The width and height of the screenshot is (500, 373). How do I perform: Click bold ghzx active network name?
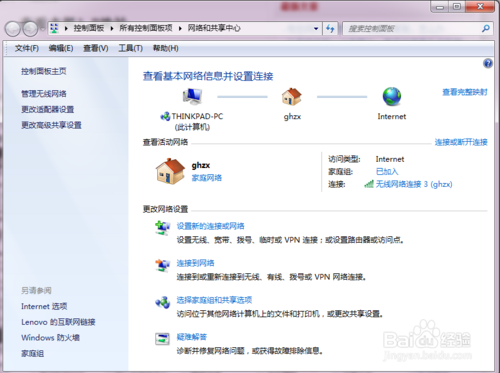click(x=201, y=165)
